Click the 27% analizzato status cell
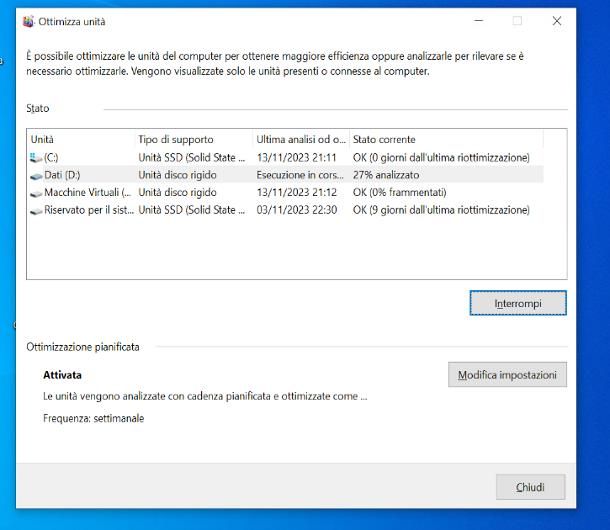Screen dimensions: 610x530 click(x=386, y=175)
